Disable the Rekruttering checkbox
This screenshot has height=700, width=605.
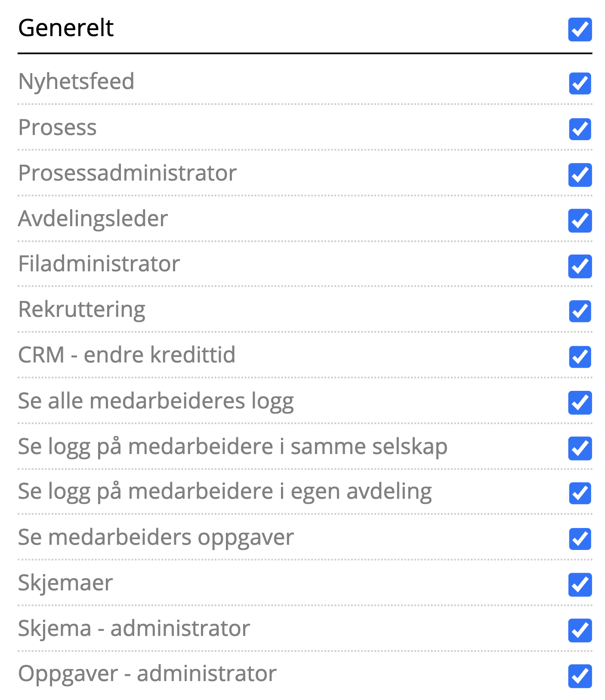580,311
